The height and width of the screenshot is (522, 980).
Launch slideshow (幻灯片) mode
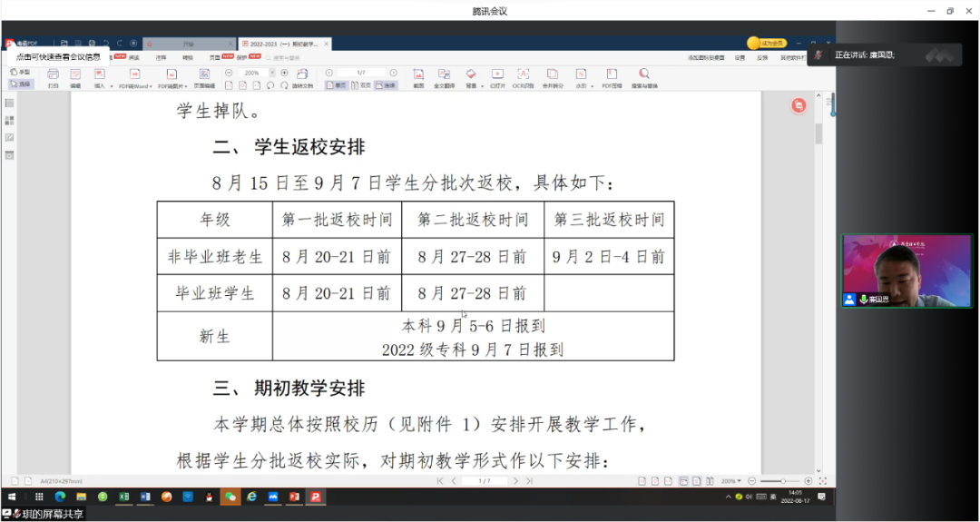pyautogui.click(x=497, y=76)
